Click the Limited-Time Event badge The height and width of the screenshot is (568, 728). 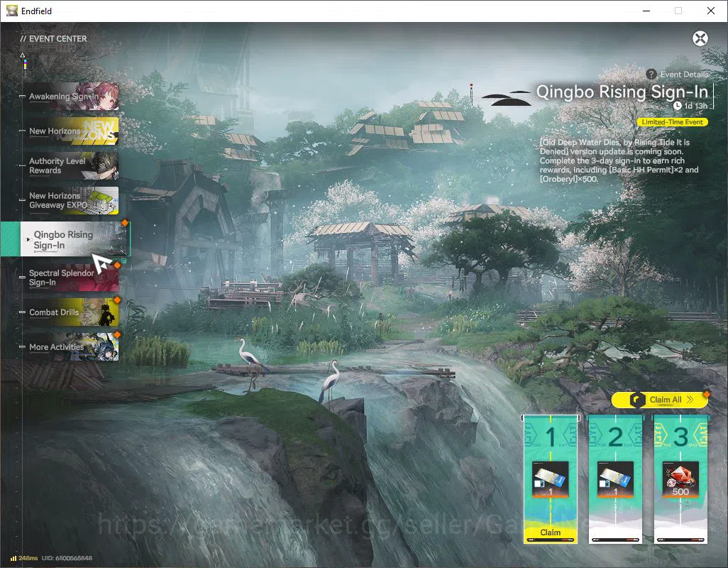672,122
